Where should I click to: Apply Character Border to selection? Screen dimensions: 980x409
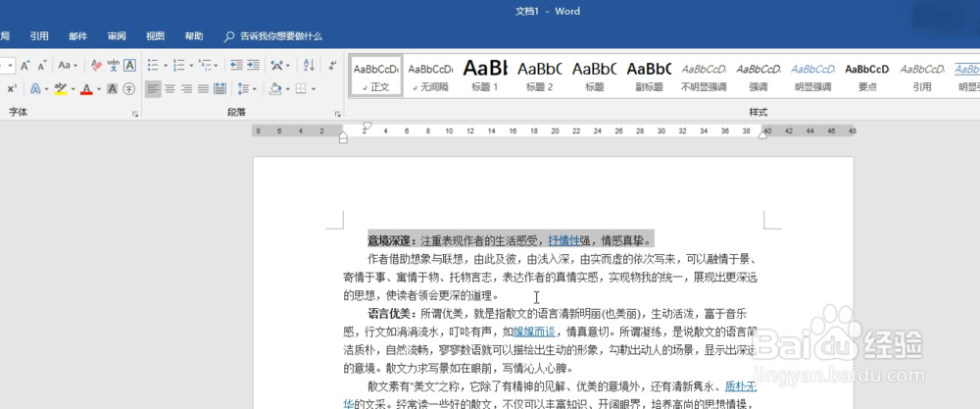tap(129, 65)
